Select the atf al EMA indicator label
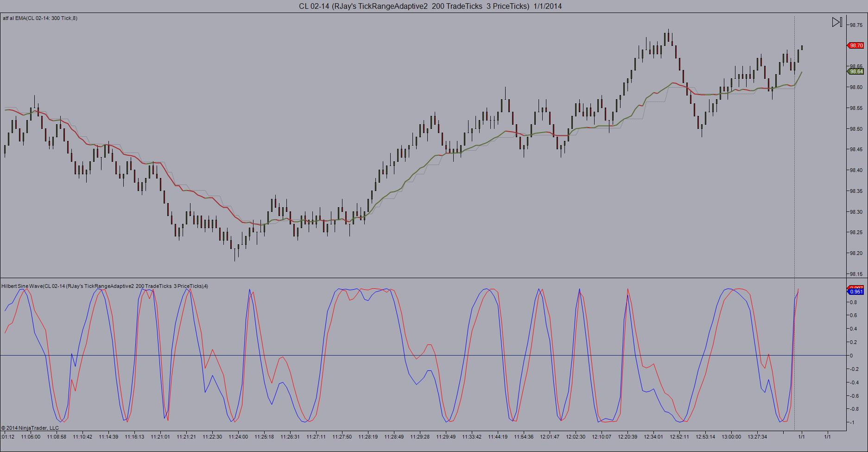 pyautogui.click(x=40, y=18)
